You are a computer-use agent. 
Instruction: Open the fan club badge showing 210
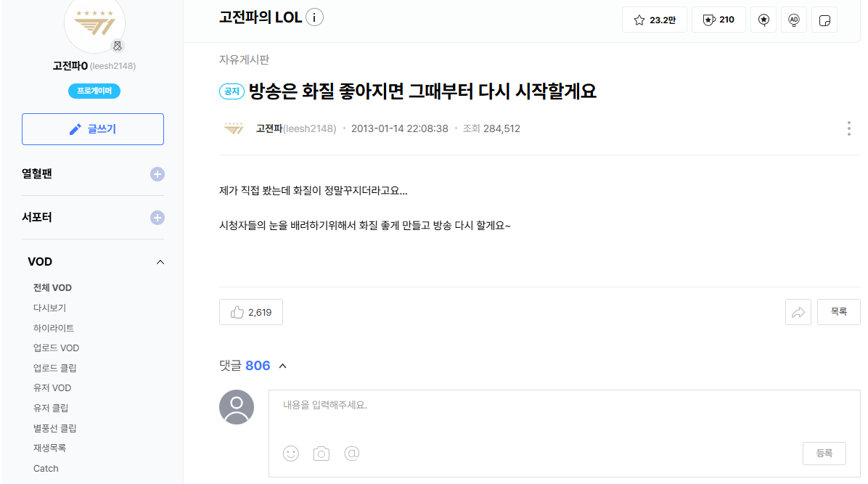(718, 20)
